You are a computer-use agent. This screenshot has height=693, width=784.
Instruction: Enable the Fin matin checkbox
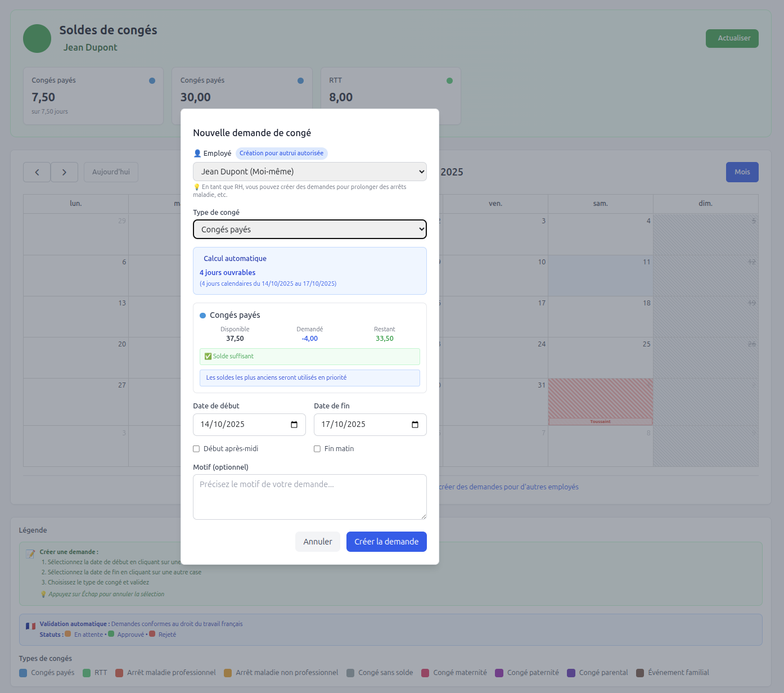click(317, 449)
